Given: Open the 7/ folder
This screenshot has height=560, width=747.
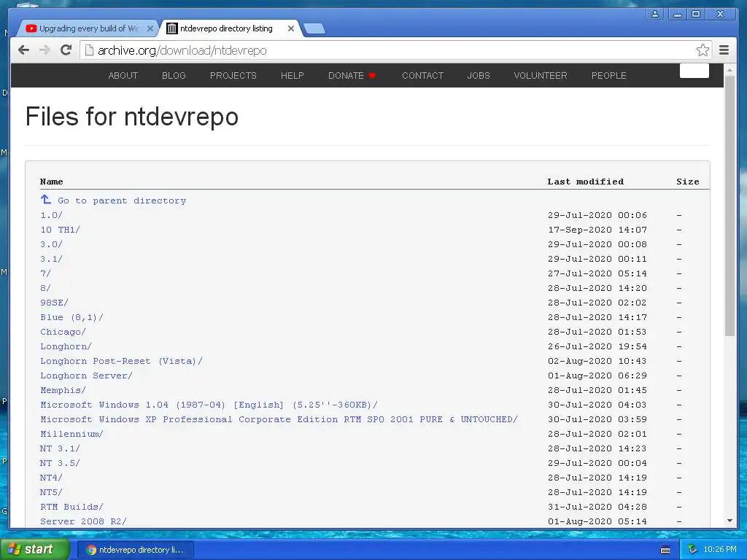Looking at the screenshot, I should click(x=46, y=273).
